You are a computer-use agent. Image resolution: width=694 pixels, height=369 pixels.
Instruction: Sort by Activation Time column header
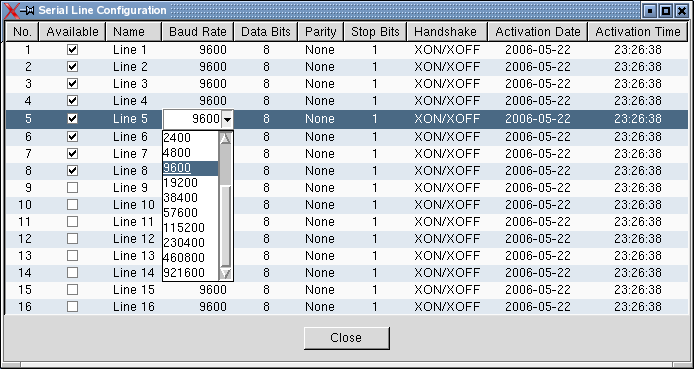point(638,32)
